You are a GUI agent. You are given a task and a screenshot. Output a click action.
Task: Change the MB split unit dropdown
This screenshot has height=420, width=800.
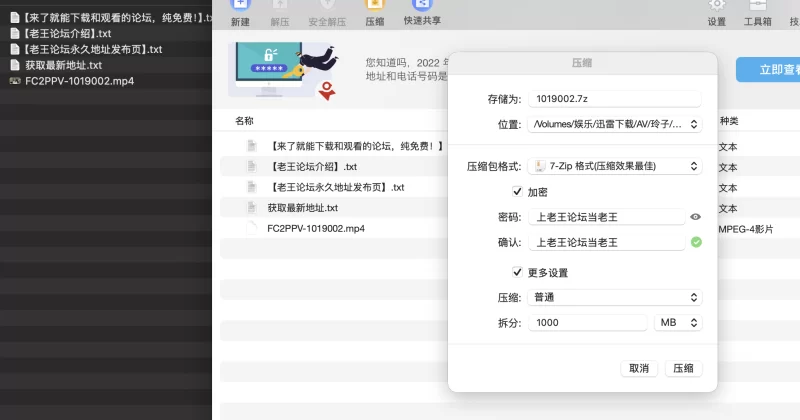click(x=678, y=323)
